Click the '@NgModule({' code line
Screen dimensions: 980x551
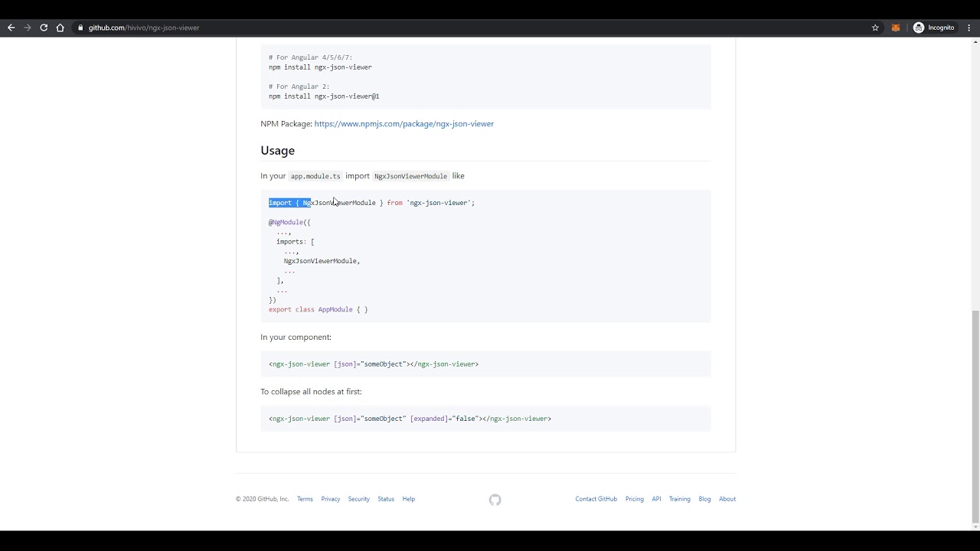[x=289, y=223]
